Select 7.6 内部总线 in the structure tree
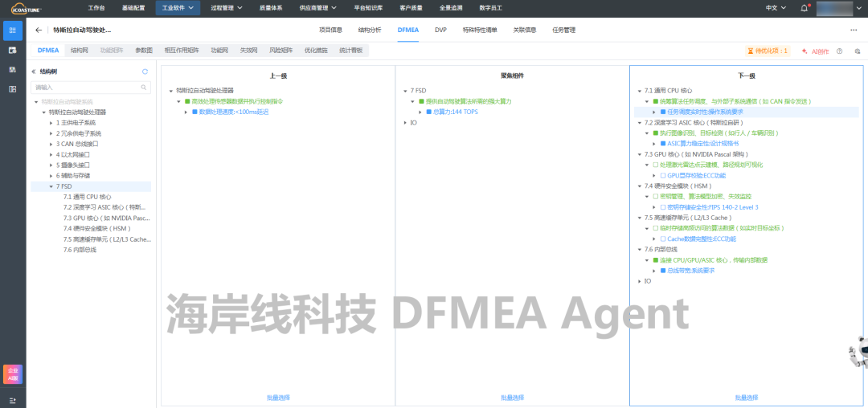868x408 pixels. [x=80, y=250]
